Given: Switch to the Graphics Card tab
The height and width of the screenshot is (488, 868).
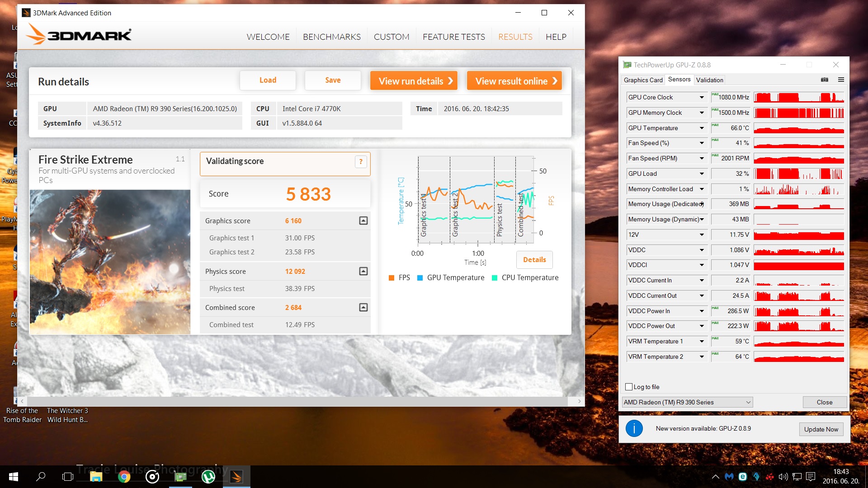Looking at the screenshot, I should (x=643, y=80).
